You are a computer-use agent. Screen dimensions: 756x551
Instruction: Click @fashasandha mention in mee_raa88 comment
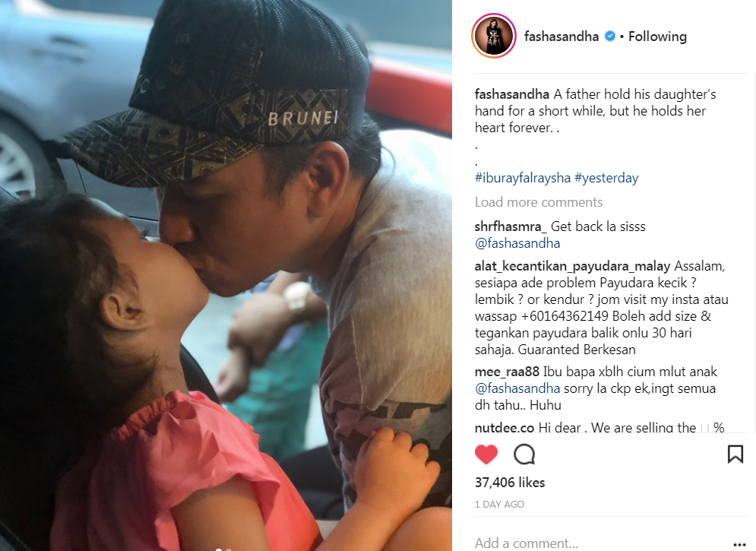click(517, 388)
